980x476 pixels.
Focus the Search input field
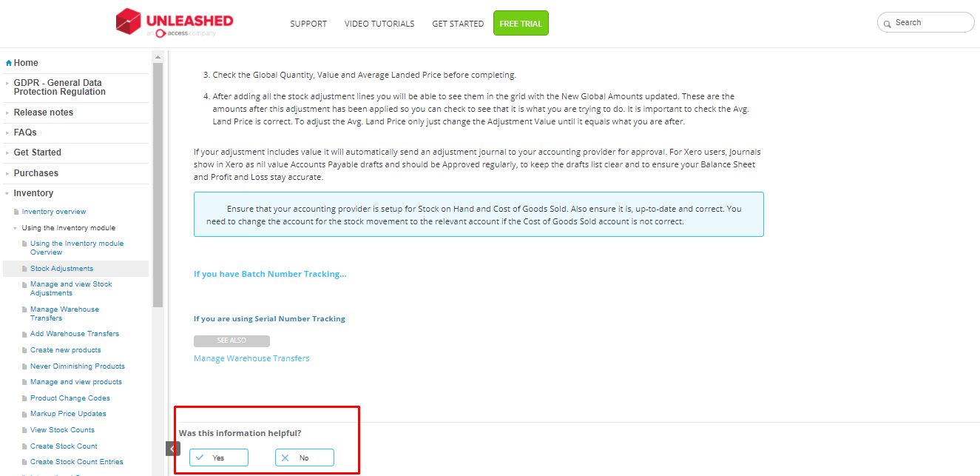932,23
